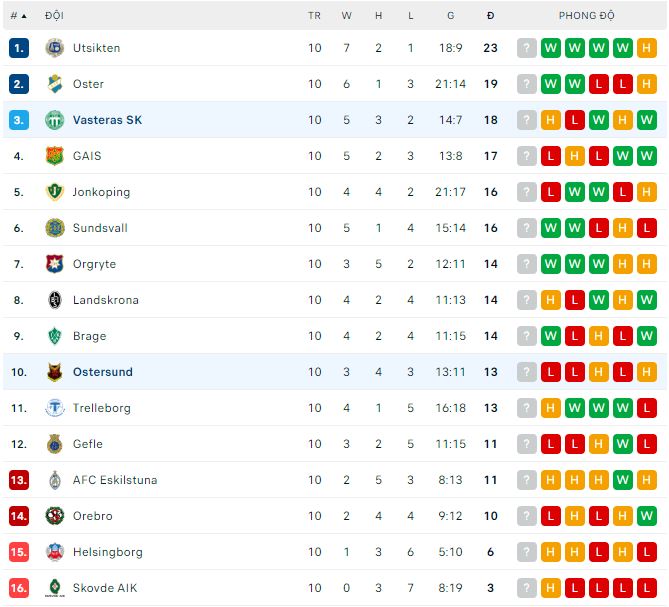Click the Skovde AIK team logo

54,588
